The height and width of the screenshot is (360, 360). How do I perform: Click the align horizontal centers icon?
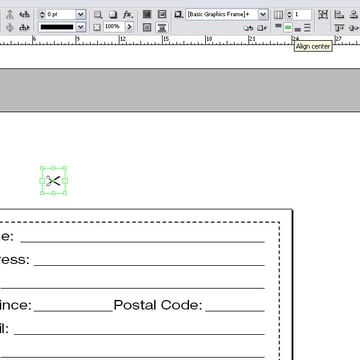[x=354, y=14]
